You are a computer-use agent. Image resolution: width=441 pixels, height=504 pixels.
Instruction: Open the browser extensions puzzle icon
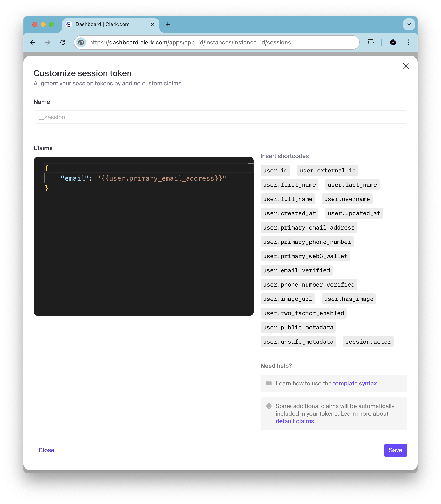pyautogui.click(x=371, y=42)
